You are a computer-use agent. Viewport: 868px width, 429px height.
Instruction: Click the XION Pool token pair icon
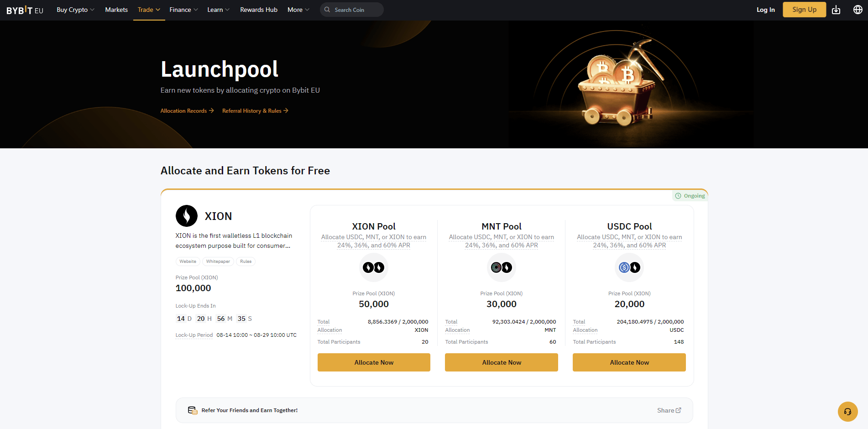(374, 267)
